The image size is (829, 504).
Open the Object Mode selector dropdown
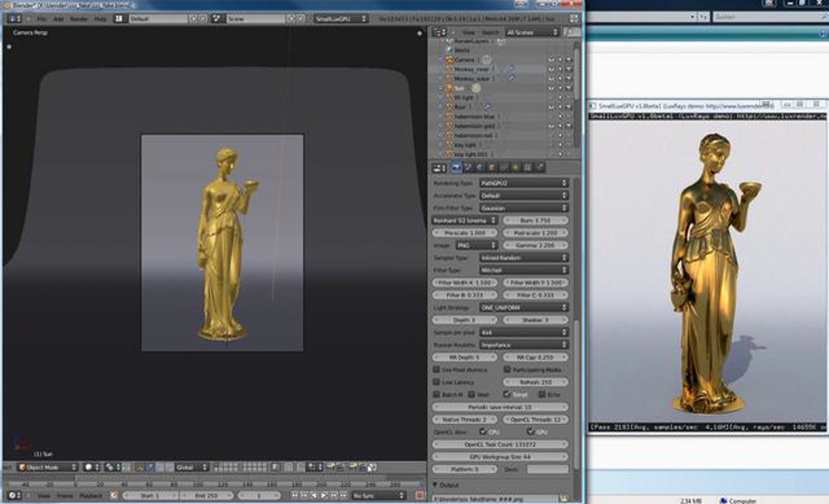click(48, 467)
